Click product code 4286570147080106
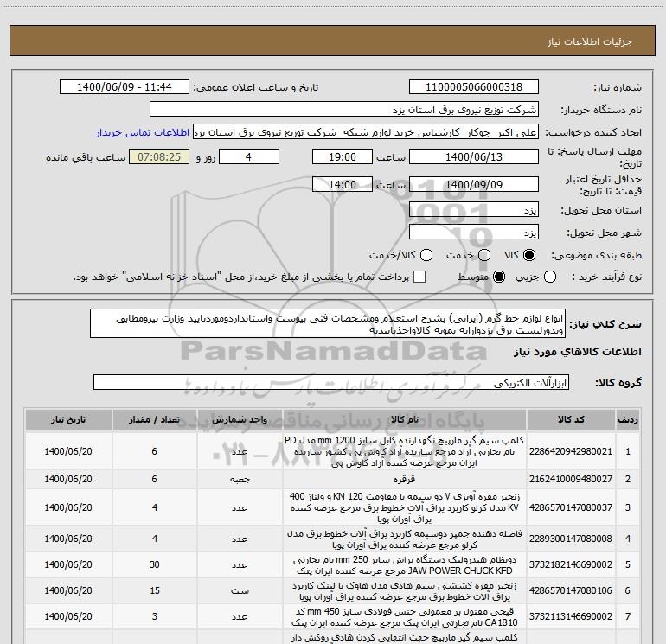Screen dimensions: 666x644 [571, 590]
